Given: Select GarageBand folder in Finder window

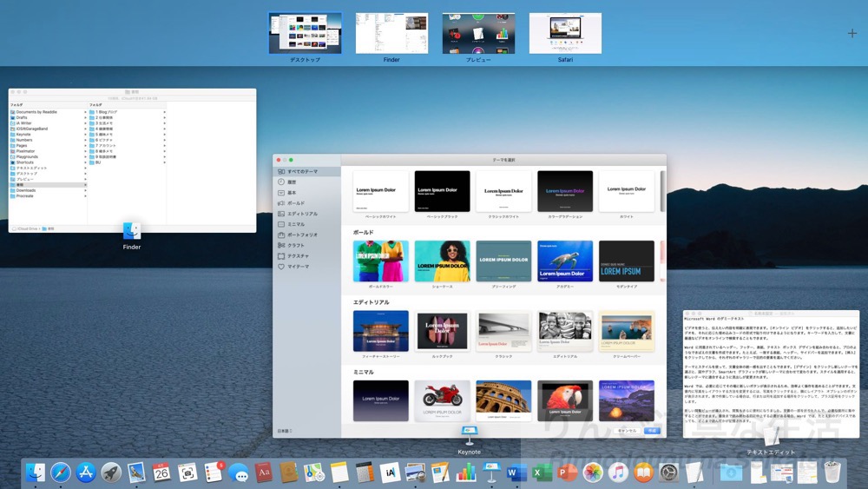Looking at the screenshot, I should click(x=48, y=129).
